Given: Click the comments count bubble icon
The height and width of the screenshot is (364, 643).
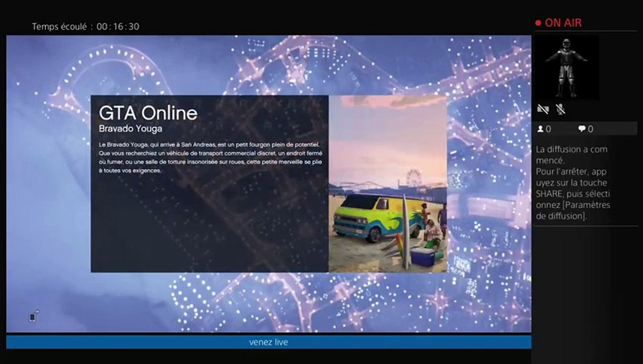Looking at the screenshot, I should [582, 129].
